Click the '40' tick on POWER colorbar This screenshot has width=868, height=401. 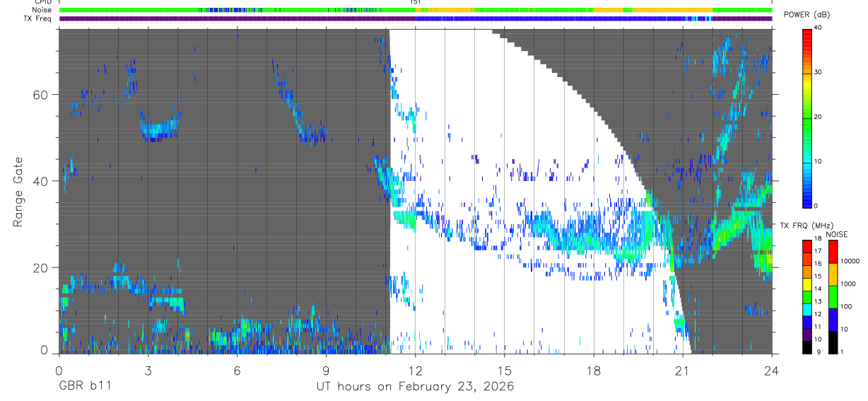[819, 28]
